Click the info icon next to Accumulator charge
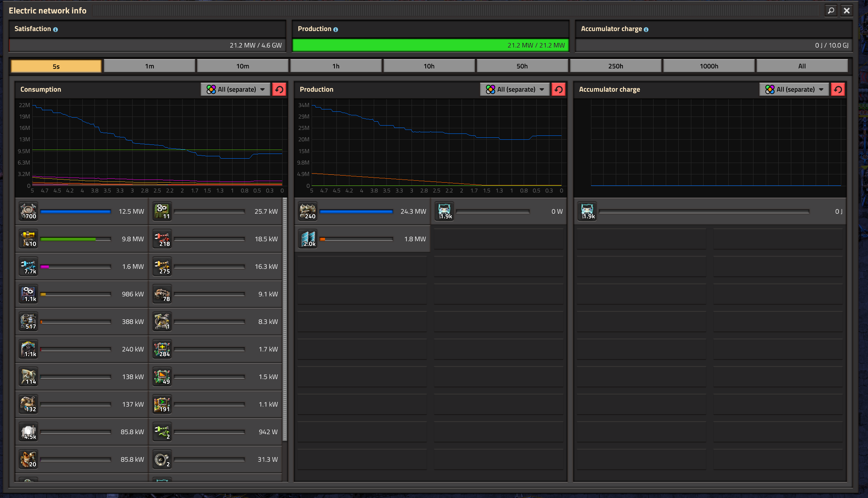This screenshot has width=868, height=498. 646,30
